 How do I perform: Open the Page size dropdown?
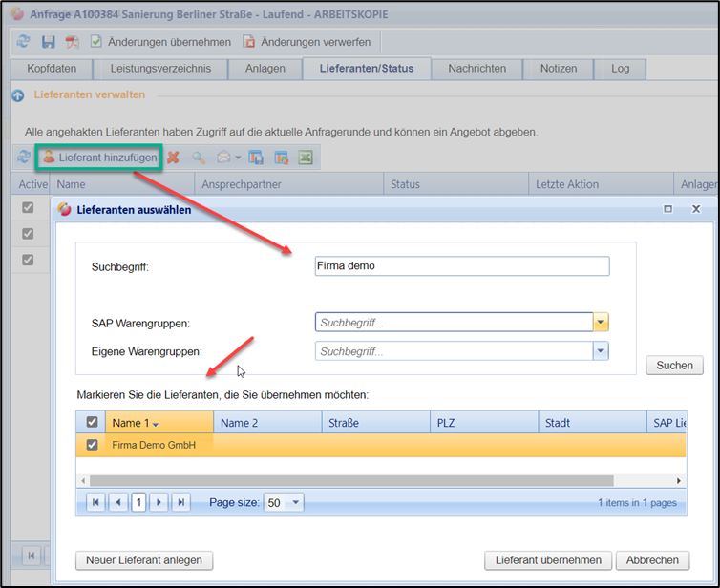click(295, 502)
